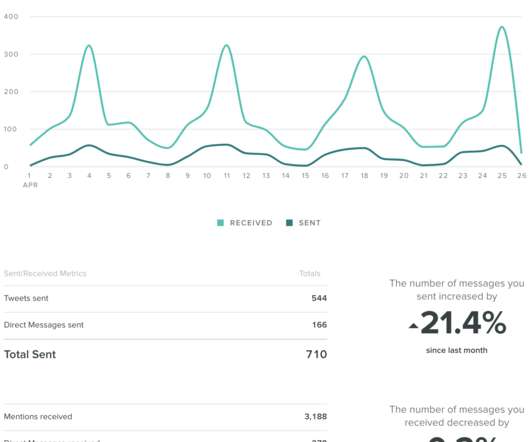Select the Mentions received row label

click(38, 416)
